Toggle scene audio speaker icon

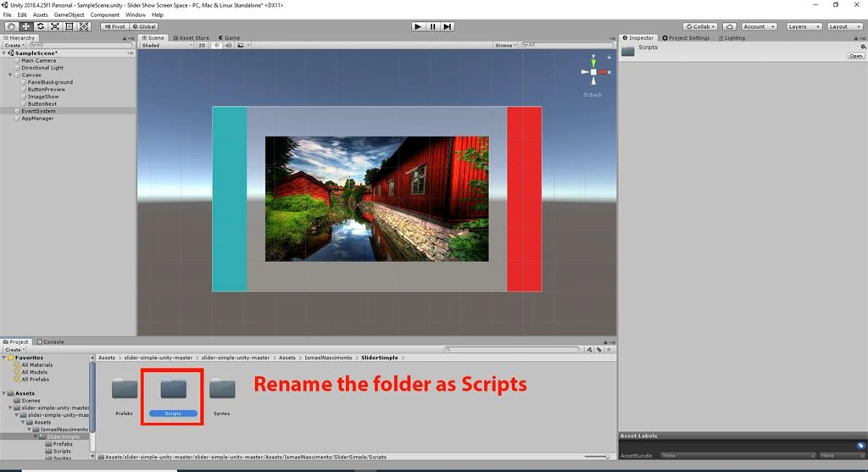(228, 46)
